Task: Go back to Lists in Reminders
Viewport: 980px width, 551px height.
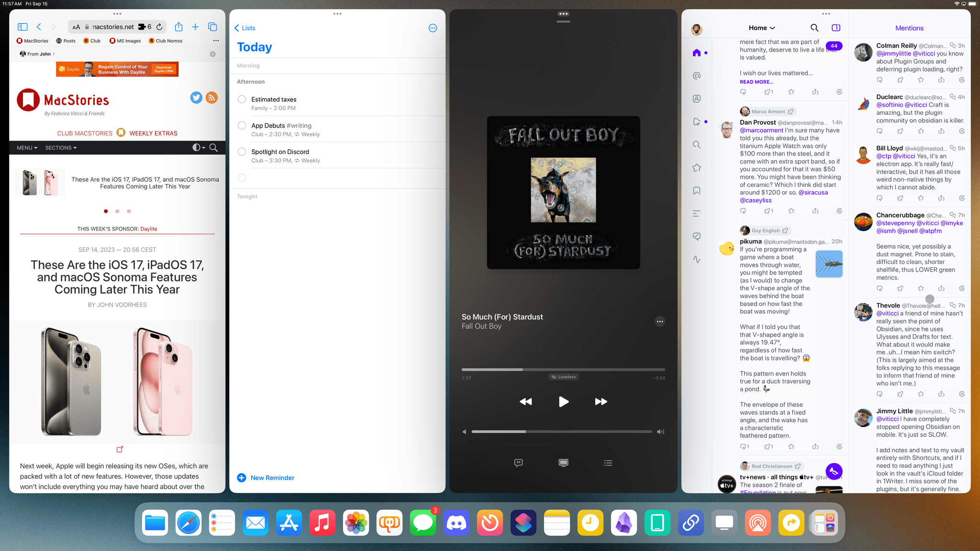Action: tap(245, 28)
